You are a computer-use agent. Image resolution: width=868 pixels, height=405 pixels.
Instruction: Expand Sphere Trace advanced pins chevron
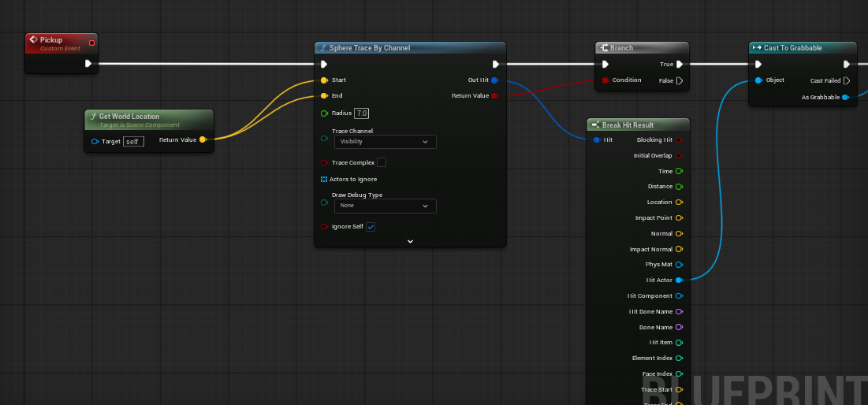[x=410, y=241]
